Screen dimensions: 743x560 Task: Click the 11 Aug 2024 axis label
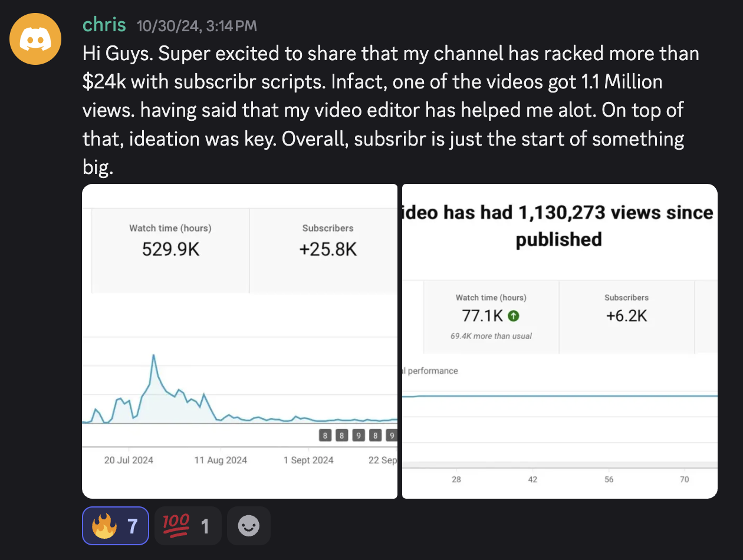(x=221, y=460)
